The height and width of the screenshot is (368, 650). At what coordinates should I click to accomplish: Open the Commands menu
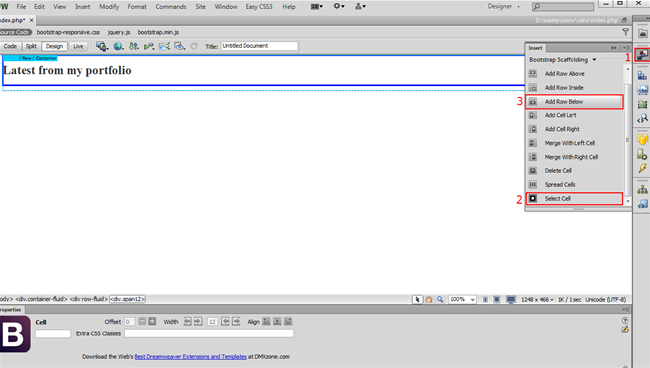pos(171,7)
